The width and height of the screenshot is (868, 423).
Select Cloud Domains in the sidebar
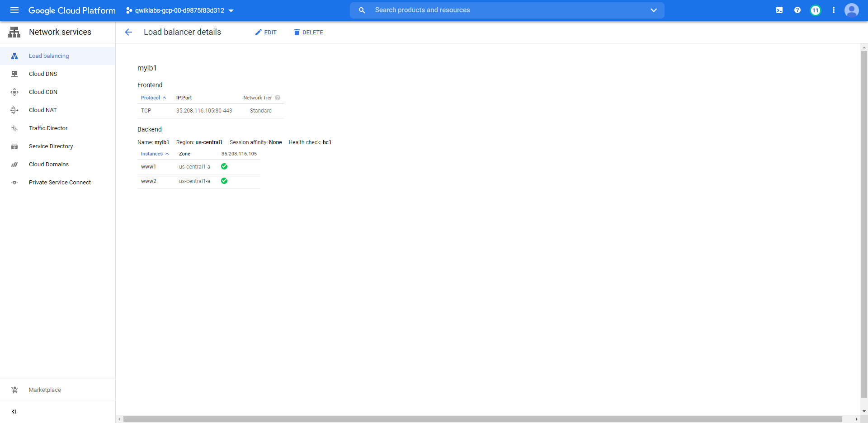click(x=57, y=164)
